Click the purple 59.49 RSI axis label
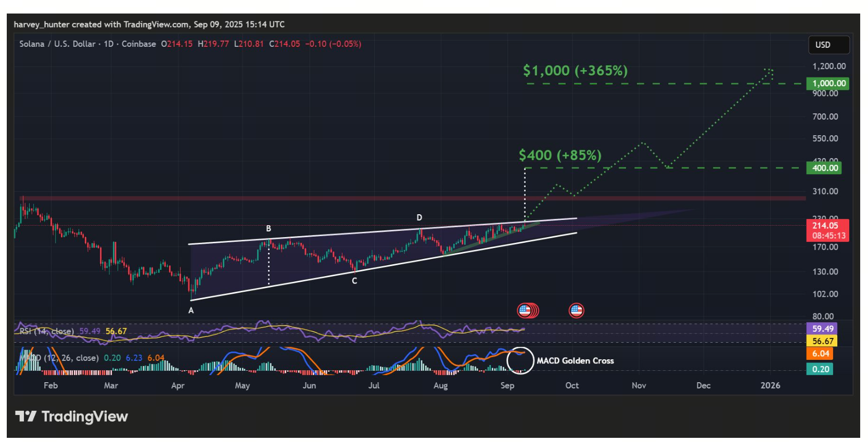Viewport: 868px width, 442px height. 822,329
